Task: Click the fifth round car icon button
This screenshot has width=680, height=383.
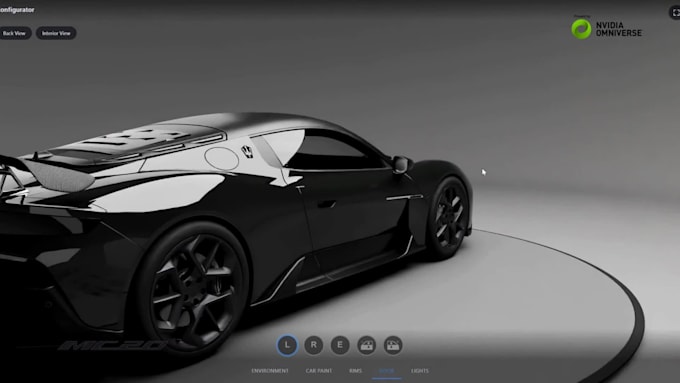Action: (393, 345)
